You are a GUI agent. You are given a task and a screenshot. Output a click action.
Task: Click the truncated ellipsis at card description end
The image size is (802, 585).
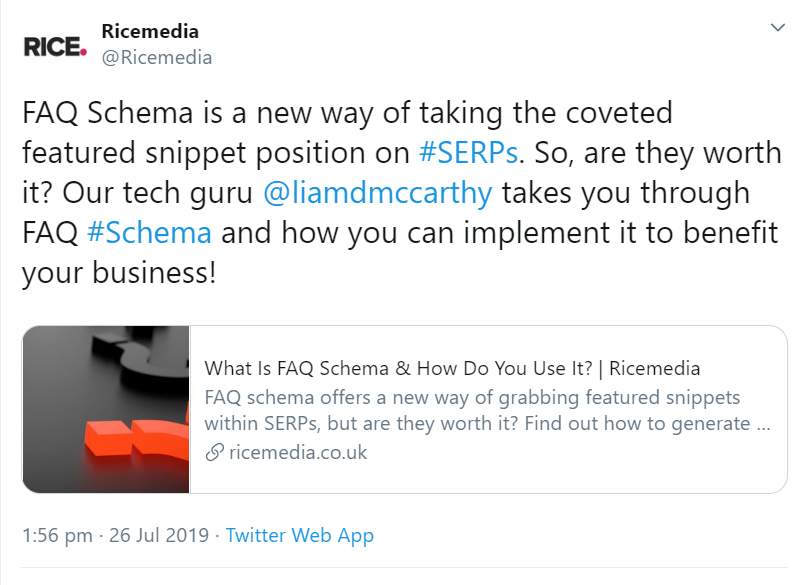pos(764,425)
